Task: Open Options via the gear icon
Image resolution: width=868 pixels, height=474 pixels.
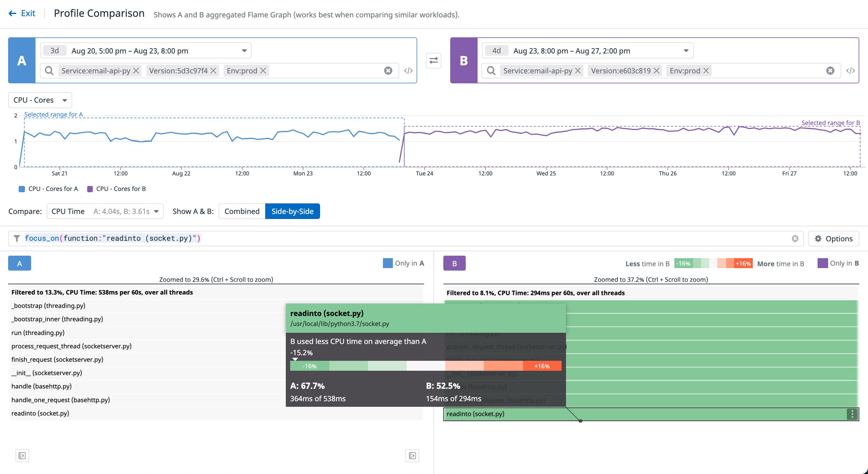Action: (818, 238)
